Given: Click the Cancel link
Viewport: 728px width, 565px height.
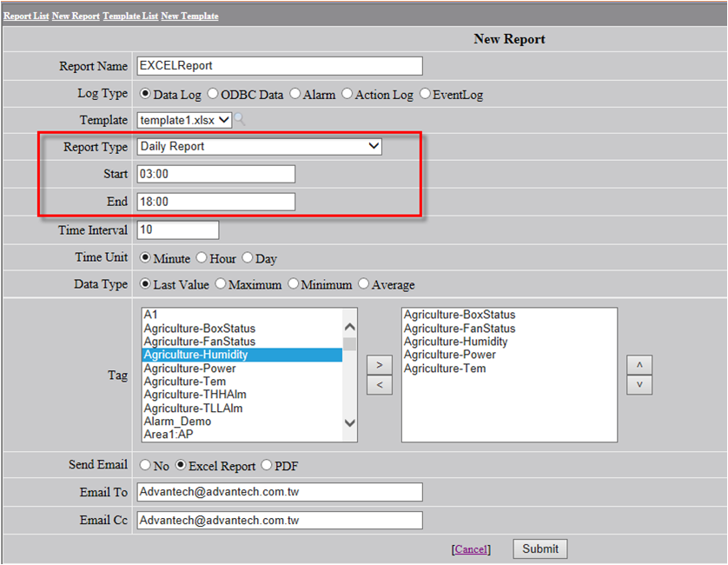Looking at the screenshot, I should coord(471,549).
